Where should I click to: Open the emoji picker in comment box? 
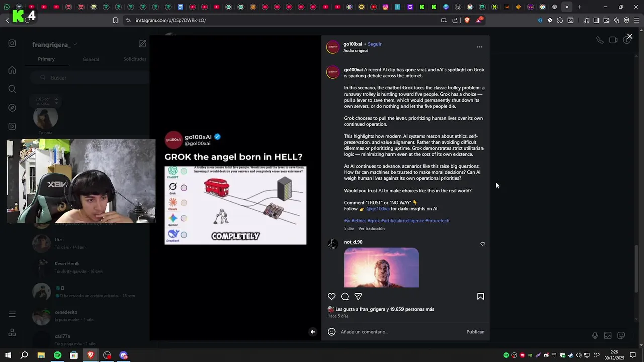pyautogui.click(x=331, y=332)
